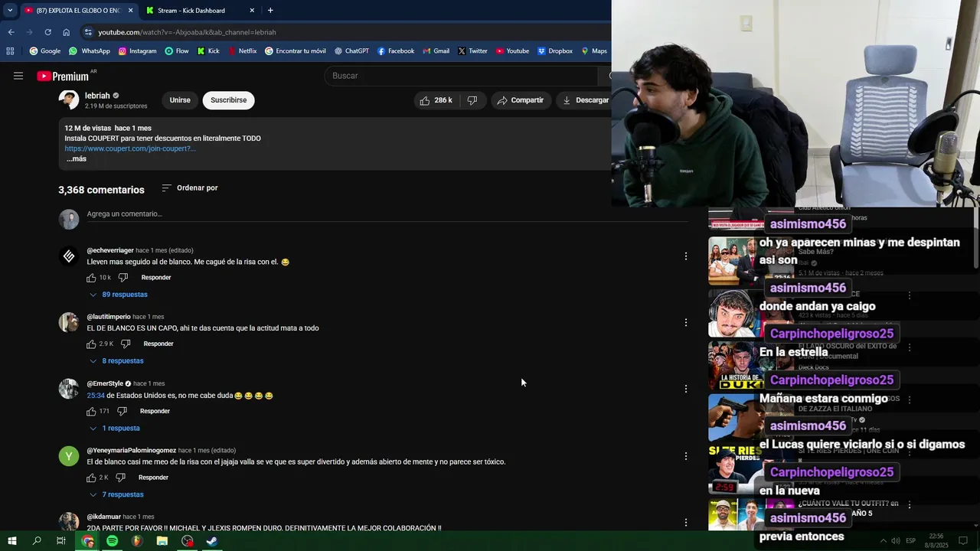Open options menu for @EmerStyle comment

click(686, 389)
